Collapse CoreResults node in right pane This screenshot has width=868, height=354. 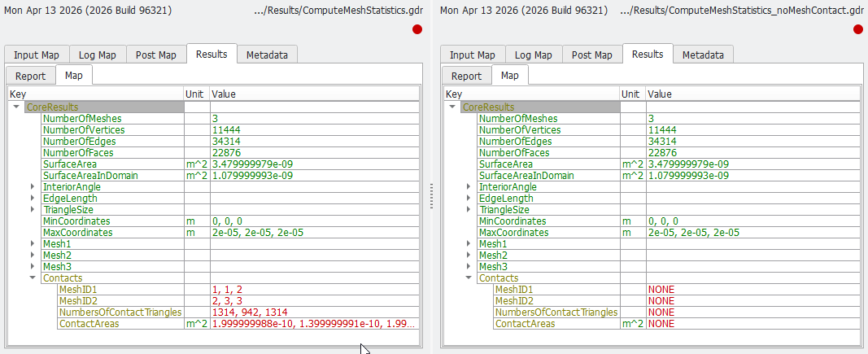pos(452,107)
